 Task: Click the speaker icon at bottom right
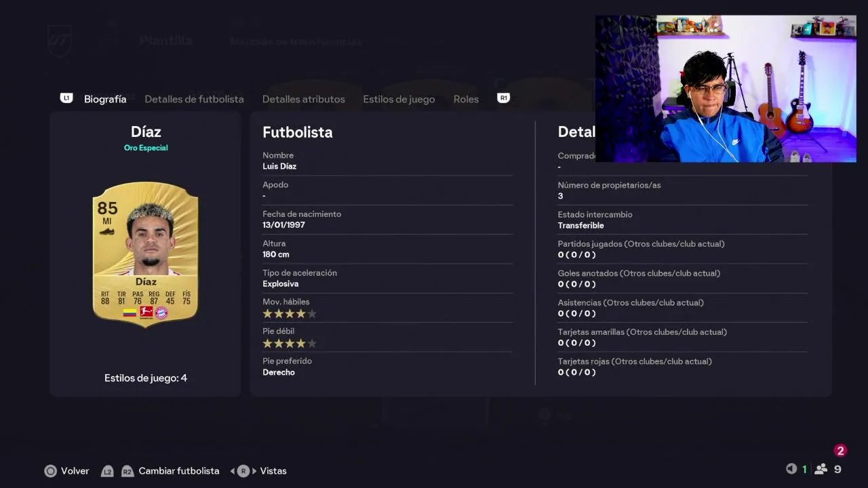[791, 469]
